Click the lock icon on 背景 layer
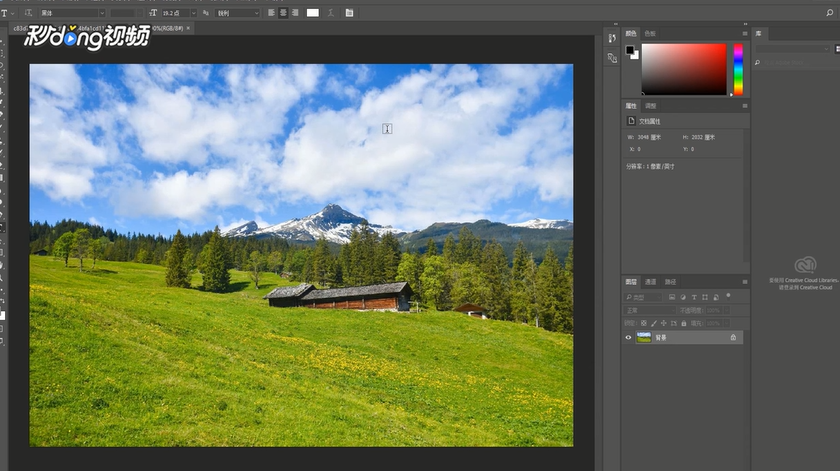 733,338
